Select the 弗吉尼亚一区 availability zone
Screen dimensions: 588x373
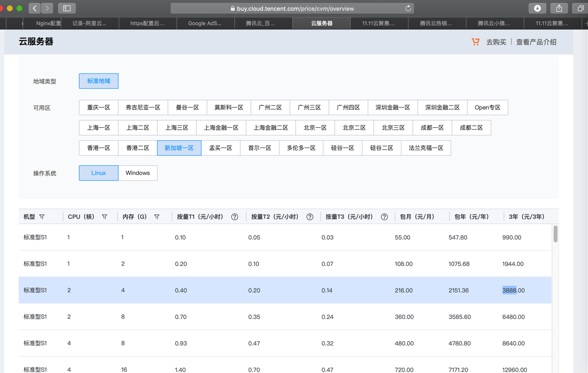143,107
